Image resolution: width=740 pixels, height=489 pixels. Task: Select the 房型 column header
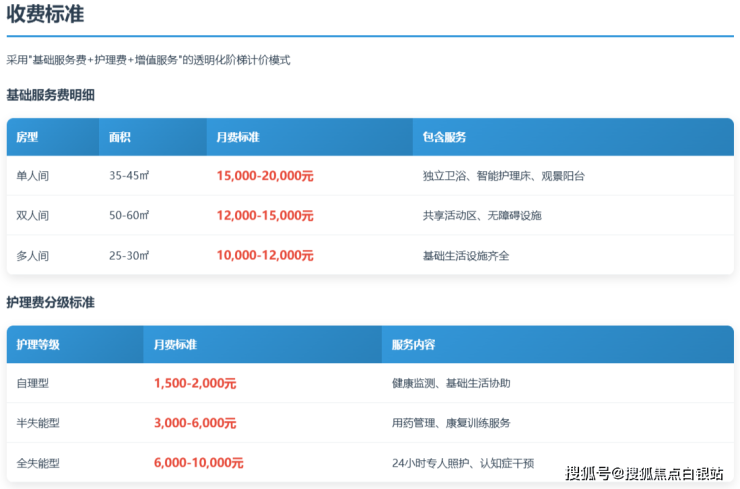pos(27,137)
